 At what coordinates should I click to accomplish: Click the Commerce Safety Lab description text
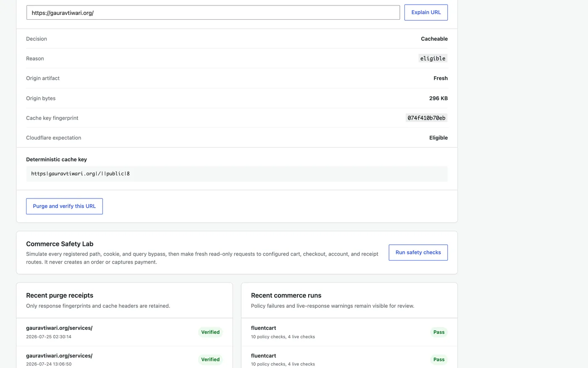202,258
